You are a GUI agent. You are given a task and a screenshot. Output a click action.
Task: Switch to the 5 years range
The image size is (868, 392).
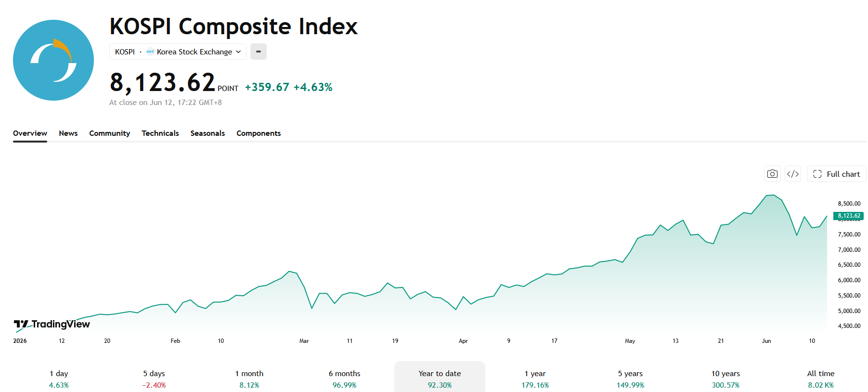coord(631,379)
